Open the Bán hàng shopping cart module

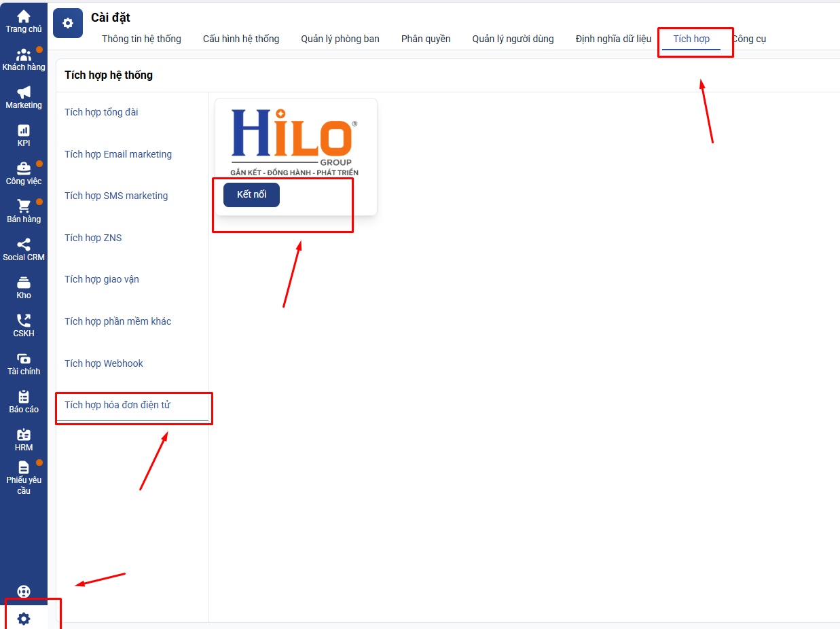tap(24, 211)
